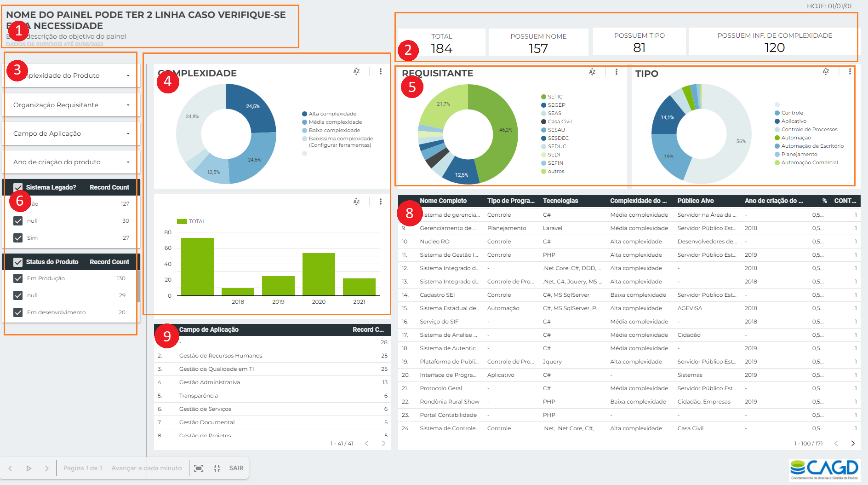Open more options menu on Complexidade chart
This screenshot has width=868, height=485.
pyautogui.click(x=381, y=71)
